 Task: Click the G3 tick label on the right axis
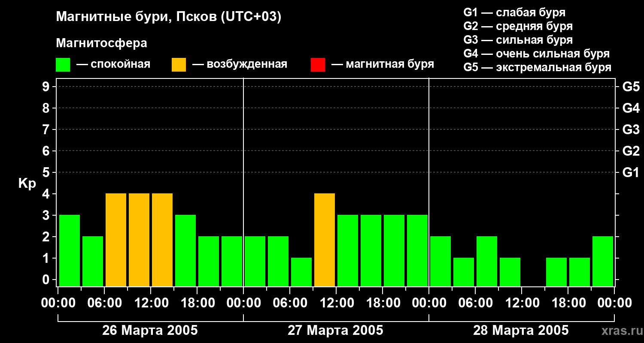pyautogui.click(x=631, y=130)
